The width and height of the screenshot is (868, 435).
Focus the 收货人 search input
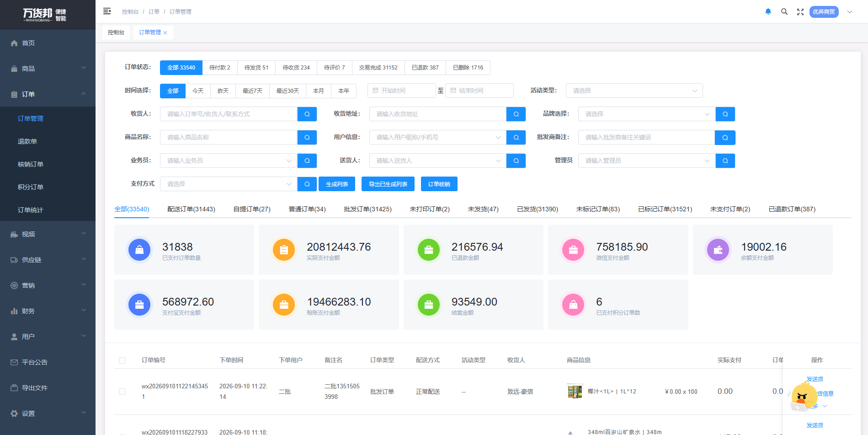[x=229, y=114]
